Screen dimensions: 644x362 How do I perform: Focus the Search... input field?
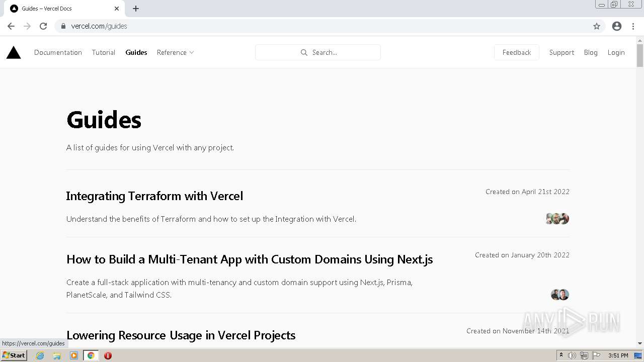tap(318, 52)
